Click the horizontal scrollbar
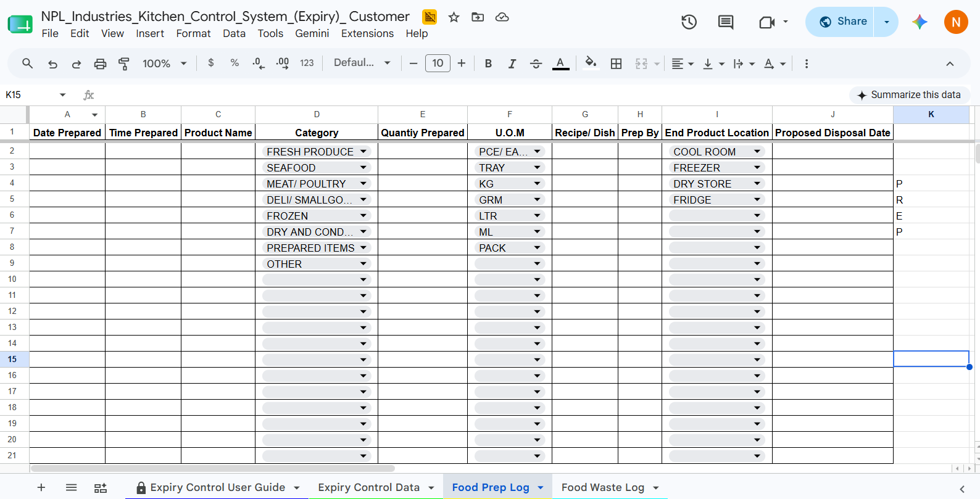The height and width of the screenshot is (499, 980). pos(212,468)
